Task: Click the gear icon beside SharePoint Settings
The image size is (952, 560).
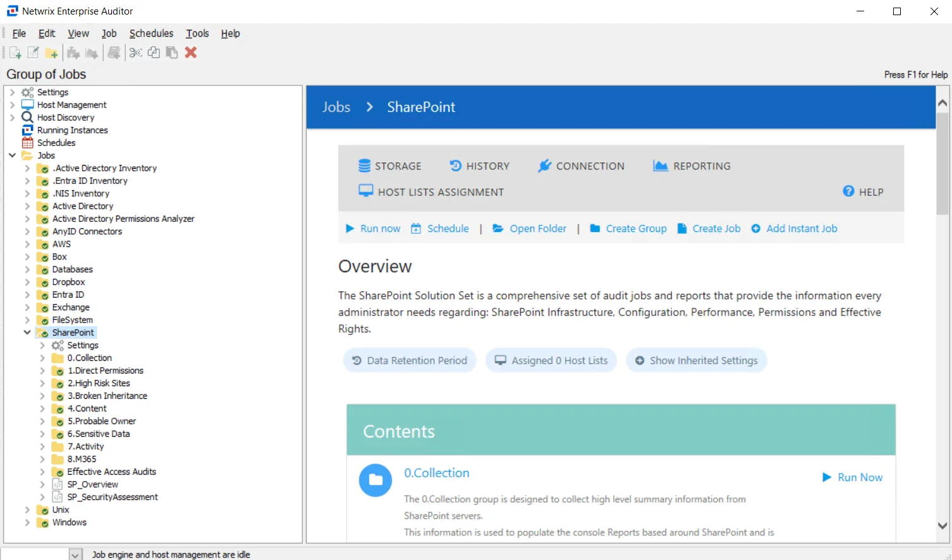Action: [58, 345]
